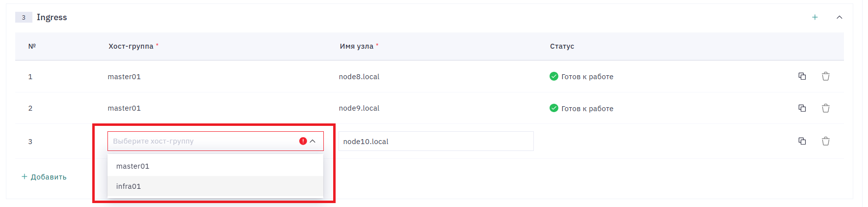Select master01 from the dropdown list

(215, 166)
